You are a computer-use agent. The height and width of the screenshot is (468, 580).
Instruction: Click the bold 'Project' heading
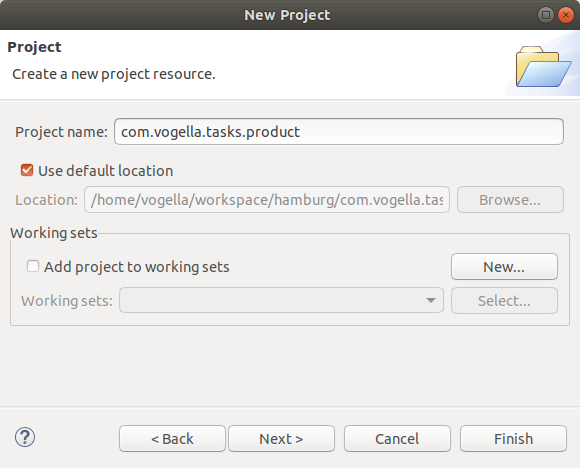pos(34,47)
